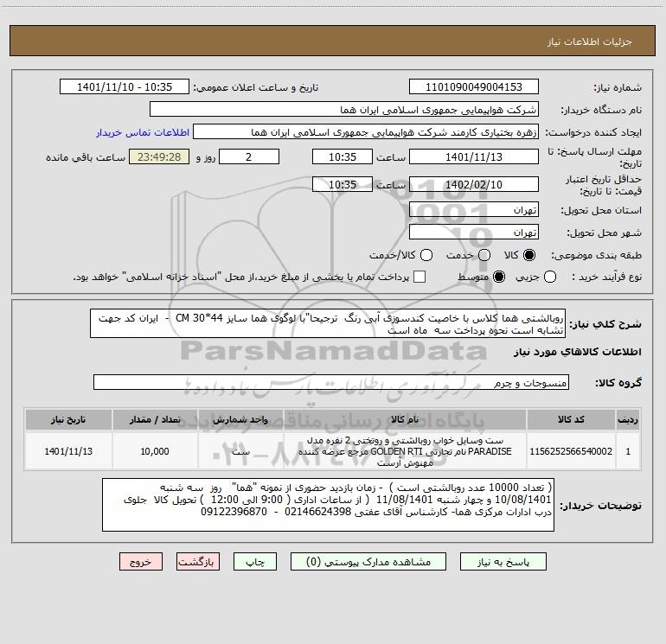Image resolution: width=666 pixels, height=644 pixels.
Task: Click the quantity cell 10,000
Action: click(155, 451)
